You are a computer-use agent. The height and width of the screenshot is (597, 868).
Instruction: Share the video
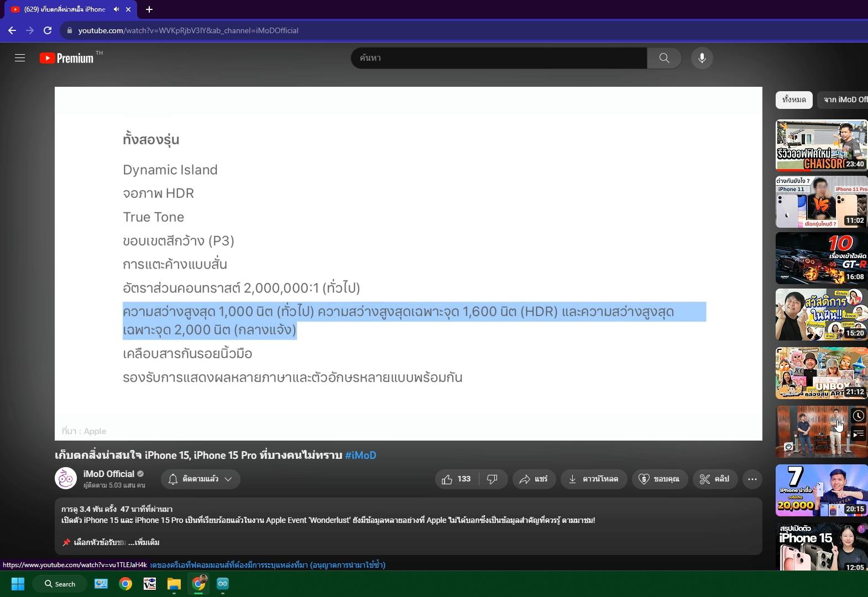[534, 479]
